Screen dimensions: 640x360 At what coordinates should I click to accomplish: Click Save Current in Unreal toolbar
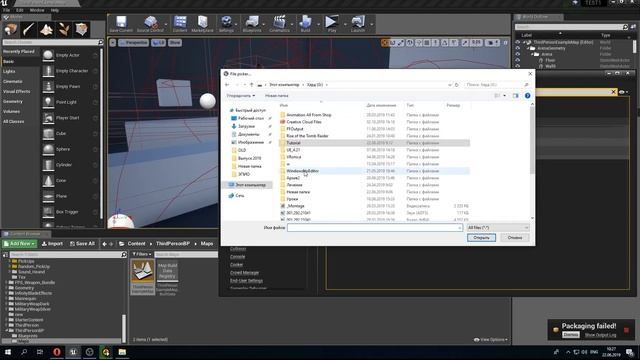point(121,24)
